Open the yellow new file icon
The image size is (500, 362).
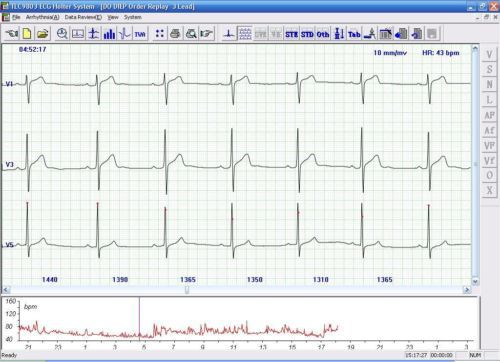(27, 33)
